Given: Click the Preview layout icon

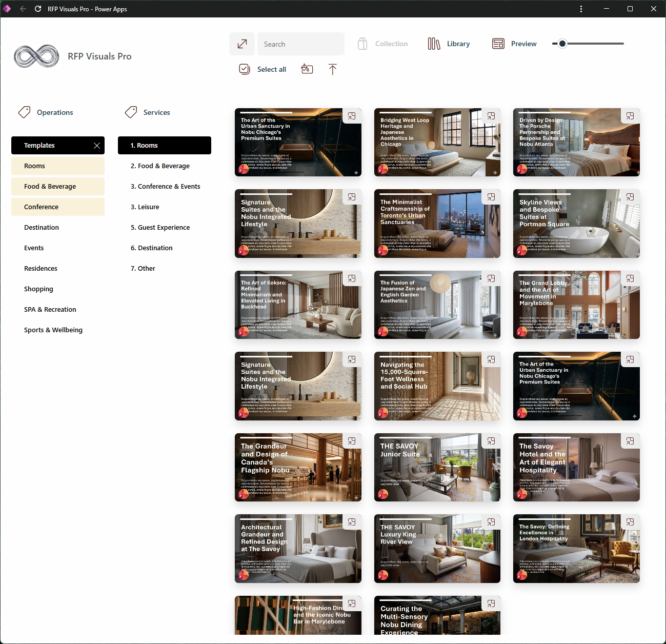Looking at the screenshot, I should (498, 44).
